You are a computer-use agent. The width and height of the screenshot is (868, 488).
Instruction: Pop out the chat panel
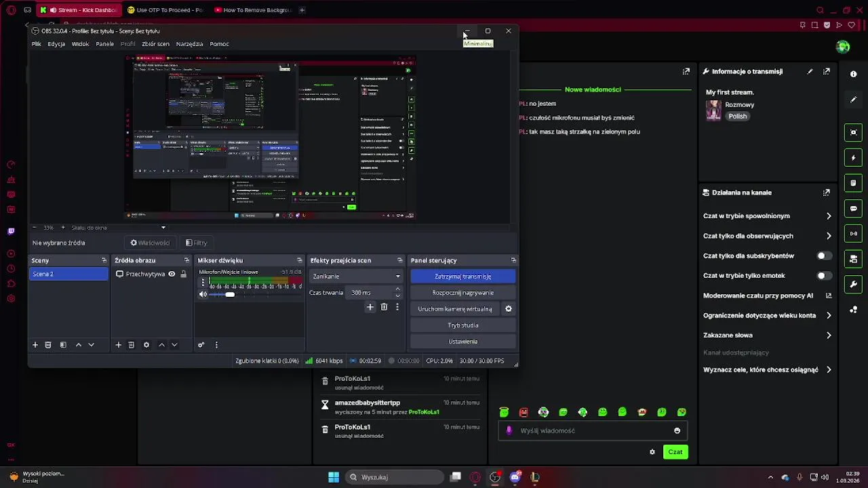(686, 71)
